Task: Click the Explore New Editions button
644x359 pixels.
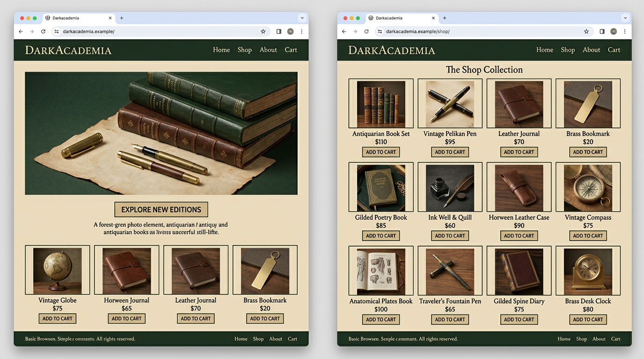Action: [161, 209]
